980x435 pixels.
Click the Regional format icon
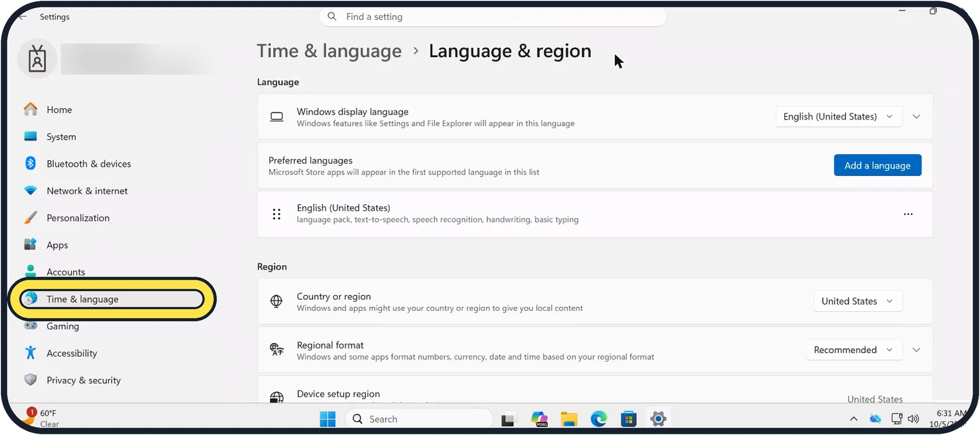pos(276,350)
